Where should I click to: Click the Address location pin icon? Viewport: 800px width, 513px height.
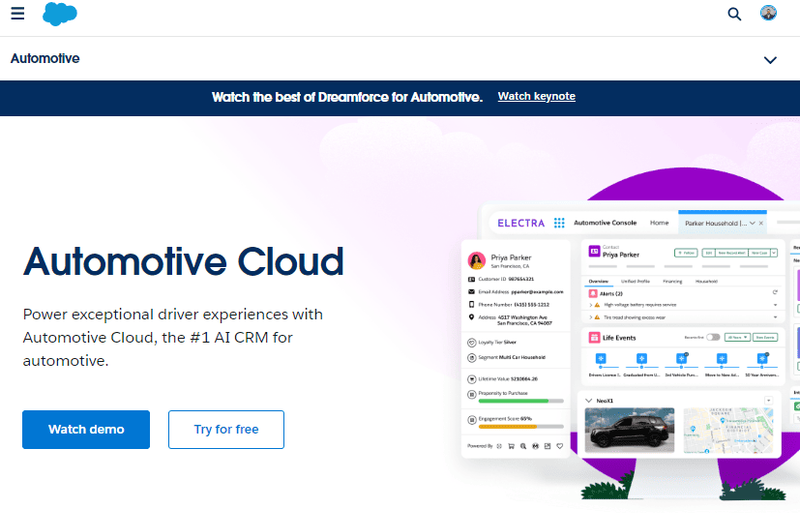click(x=471, y=317)
